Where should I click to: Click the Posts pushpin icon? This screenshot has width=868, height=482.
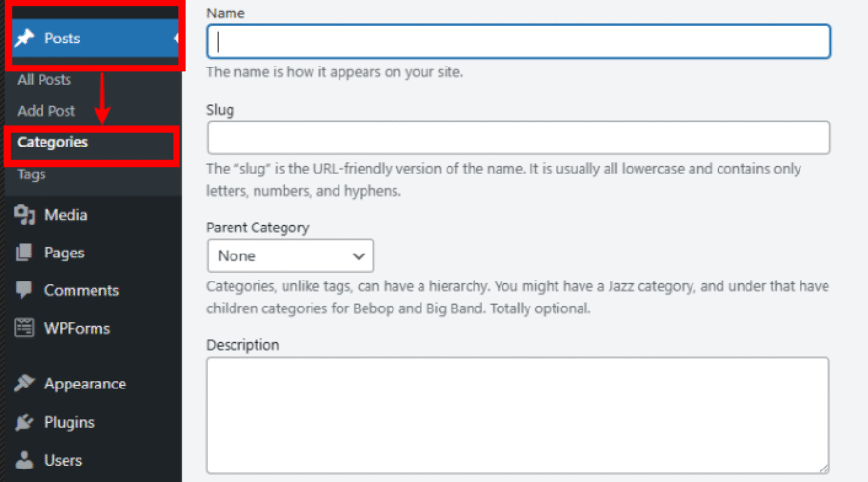25,39
